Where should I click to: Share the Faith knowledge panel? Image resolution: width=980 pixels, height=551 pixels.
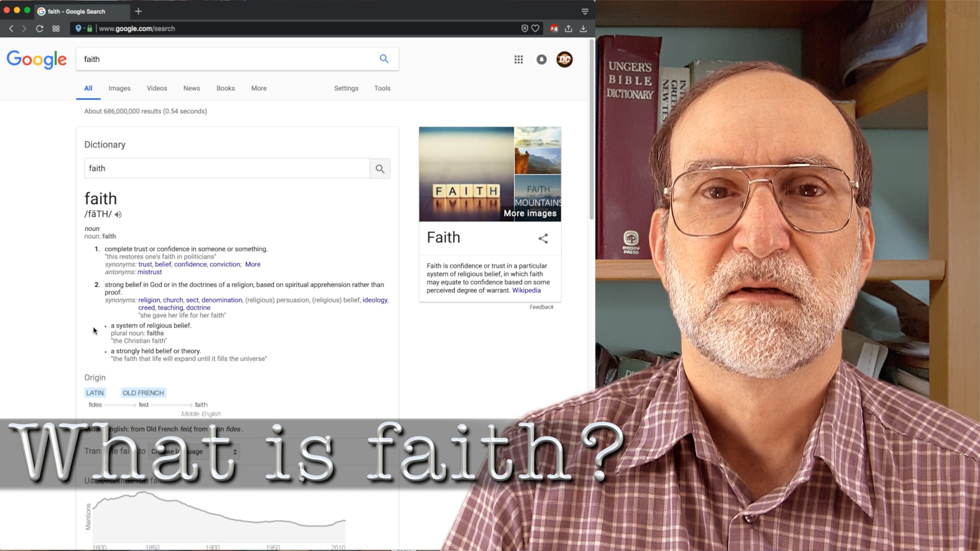[543, 238]
